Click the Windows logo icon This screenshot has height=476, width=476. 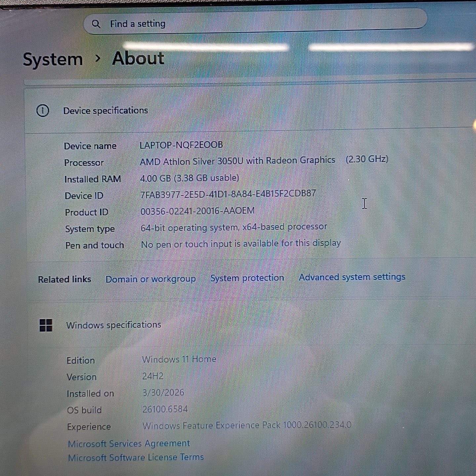pos(46,325)
